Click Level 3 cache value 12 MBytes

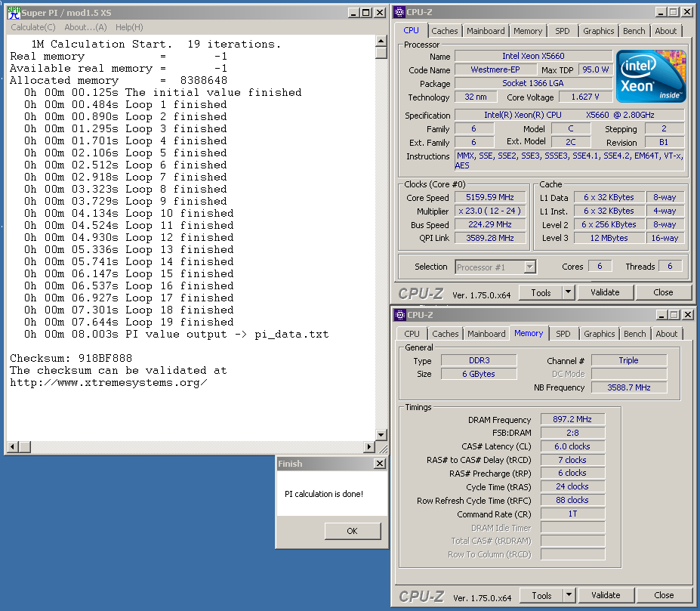[609, 238]
